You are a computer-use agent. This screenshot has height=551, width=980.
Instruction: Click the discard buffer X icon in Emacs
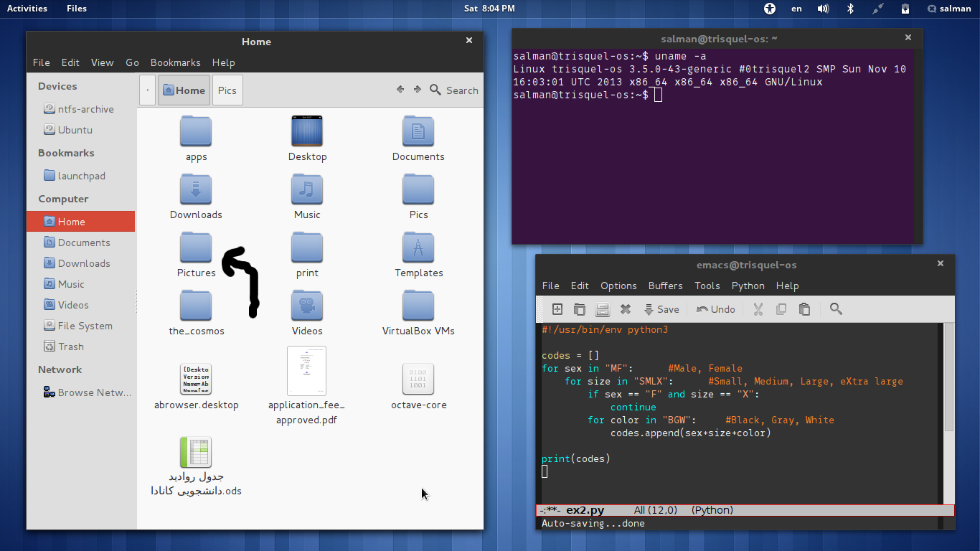(x=625, y=309)
